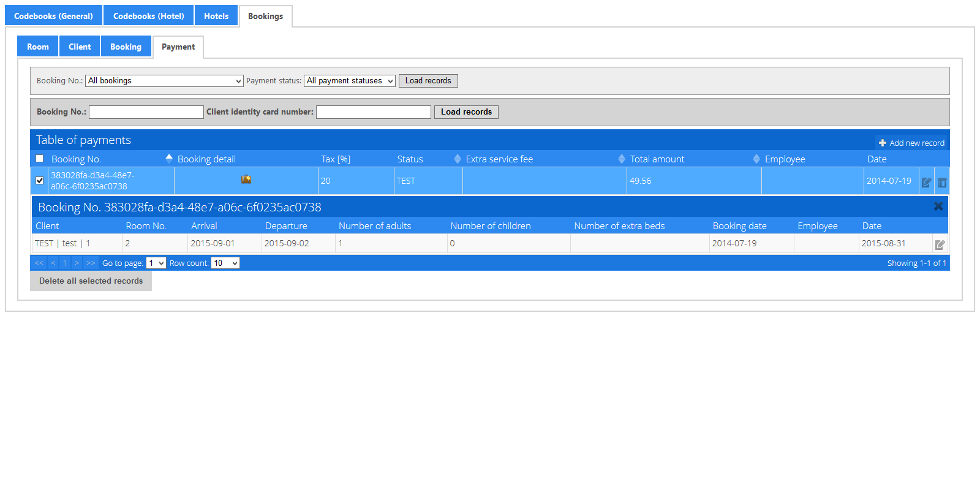Click total amount 49.56 cell

tap(694, 181)
